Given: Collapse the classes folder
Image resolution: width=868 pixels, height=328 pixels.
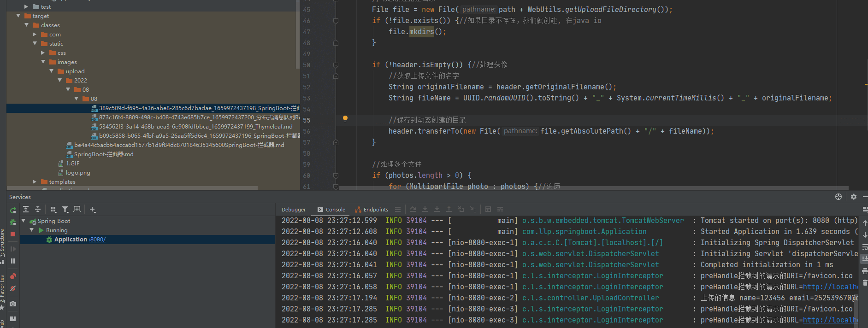Looking at the screenshot, I should [x=26, y=25].
